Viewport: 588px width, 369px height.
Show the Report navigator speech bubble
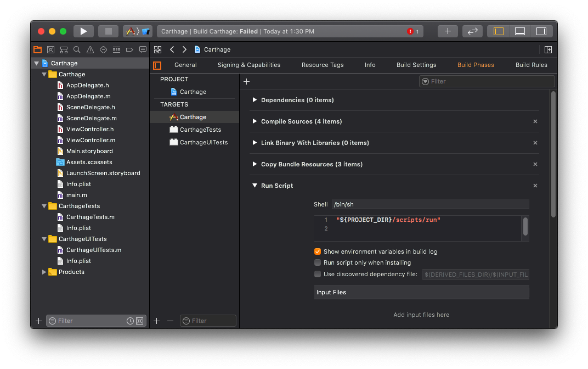click(143, 49)
